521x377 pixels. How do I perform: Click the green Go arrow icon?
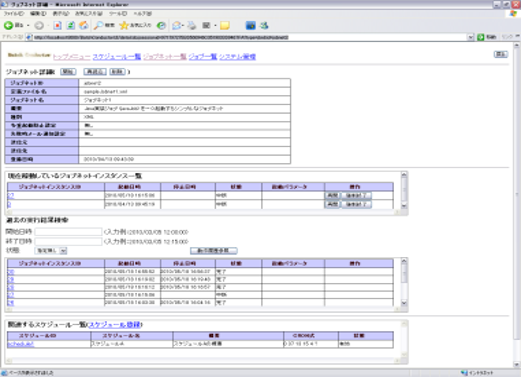coord(480,37)
